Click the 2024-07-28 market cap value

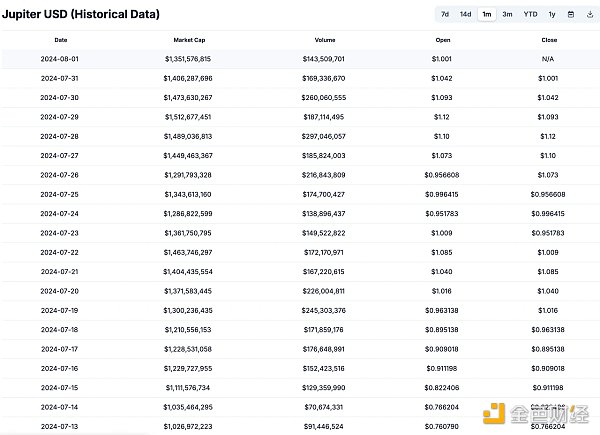tap(188, 136)
